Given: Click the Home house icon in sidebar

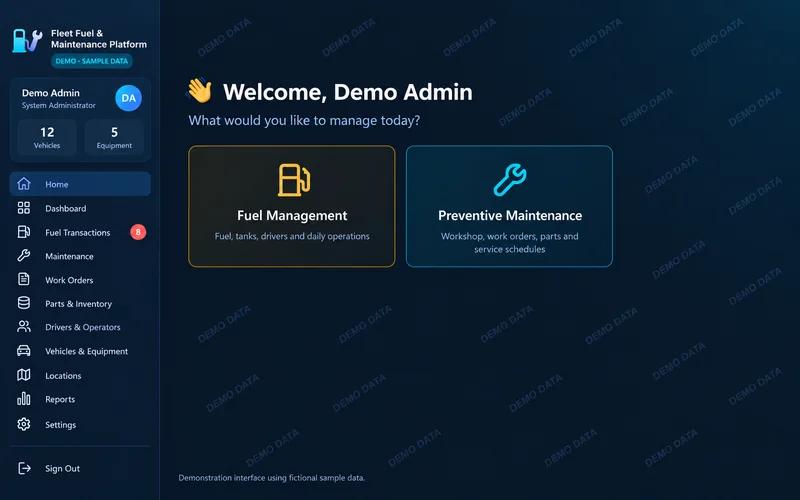Looking at the screenshot, I should coord(23,184).
